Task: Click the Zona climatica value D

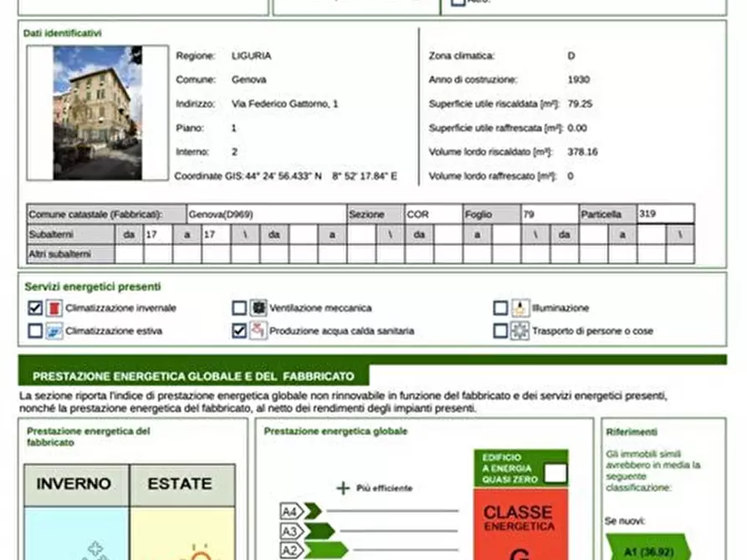Action: click(571, 56)
